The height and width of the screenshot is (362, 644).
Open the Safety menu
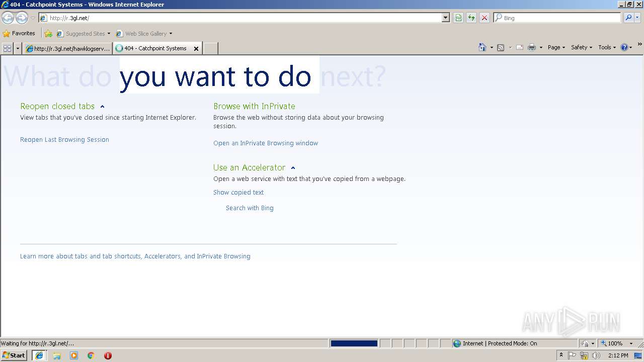581,47
